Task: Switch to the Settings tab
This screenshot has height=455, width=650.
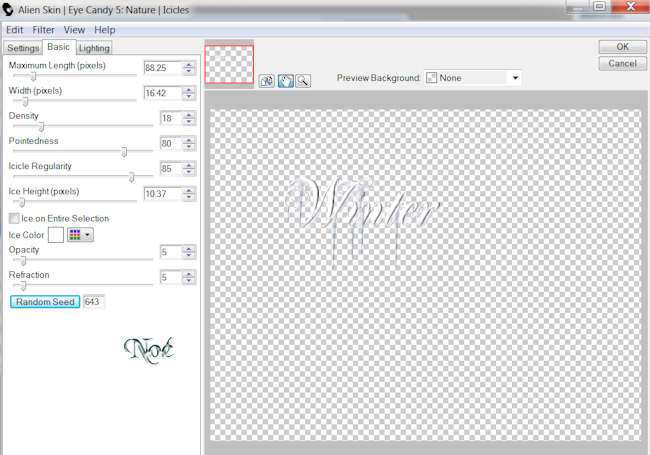Action: click(x=22, y=48)
